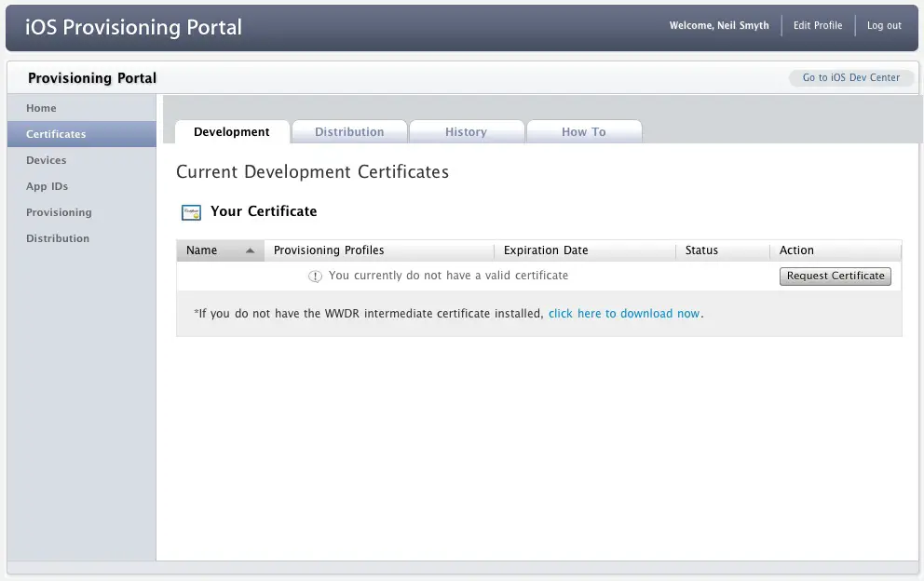Open Provisioning in the sidebar
The image size is (924, 581).
59,212
